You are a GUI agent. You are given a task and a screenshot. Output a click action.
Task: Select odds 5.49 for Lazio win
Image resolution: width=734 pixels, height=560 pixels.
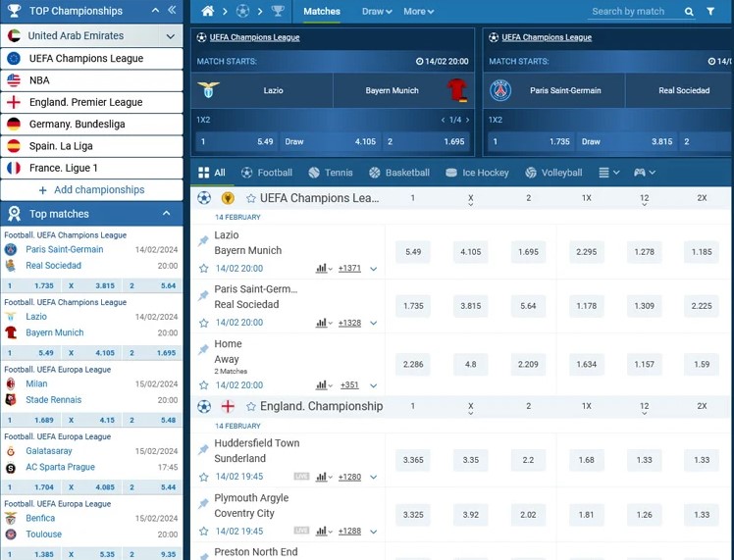[413, 252]
